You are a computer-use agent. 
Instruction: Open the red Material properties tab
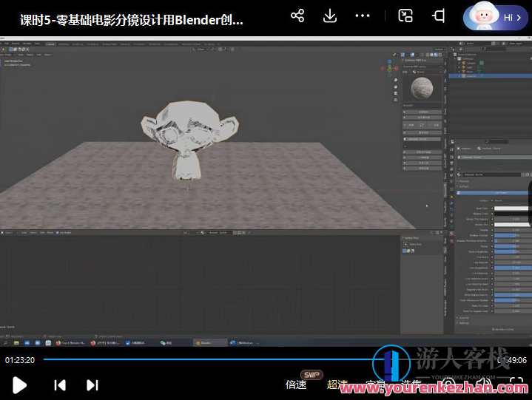pos(452,234)
